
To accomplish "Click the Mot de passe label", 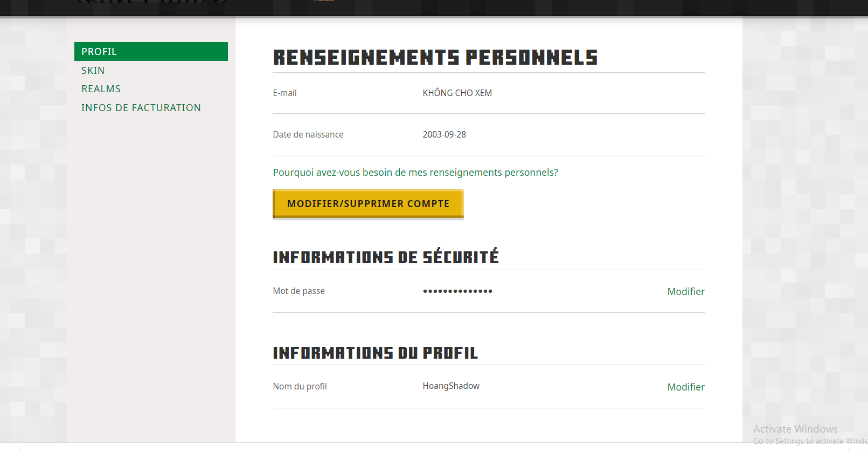I will (x=298, y=291).
